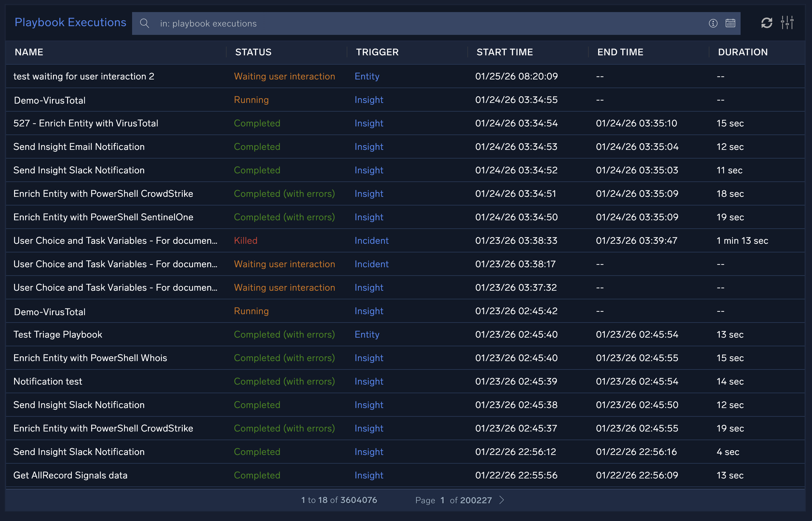The width and height of the screenshot is (812, 521).
Task: Open the Entity trigger of the first row
Action: [367, 76]
